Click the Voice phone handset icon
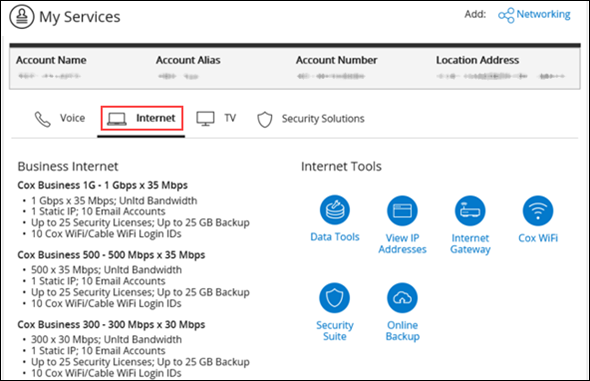The image size is (590, 381). click(x=42, y=119)
